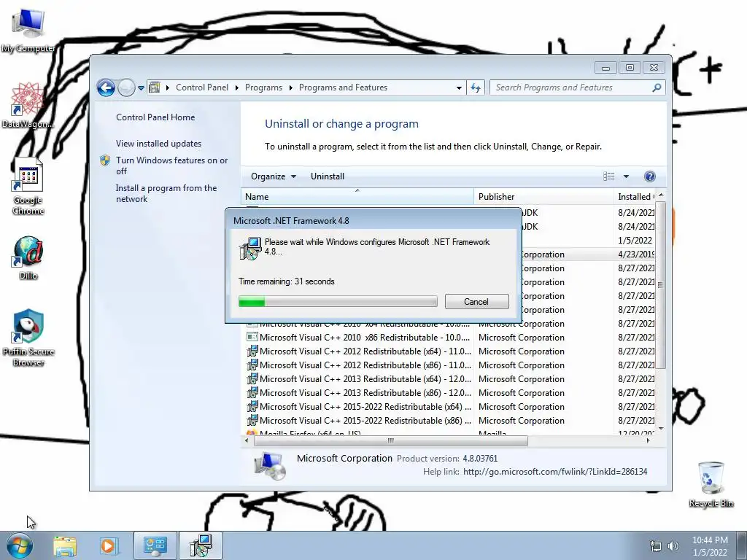
Task: Click the volume speaker tray icon
Action: pos(673,546)
